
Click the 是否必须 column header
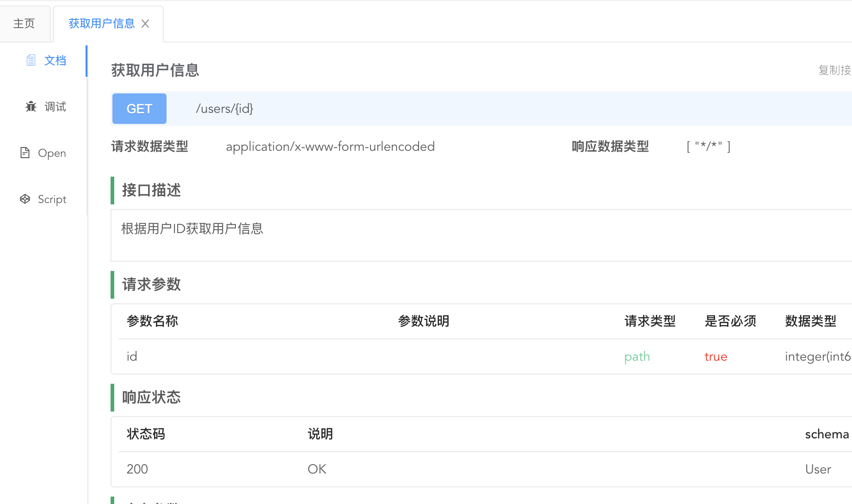click(730, 321)
